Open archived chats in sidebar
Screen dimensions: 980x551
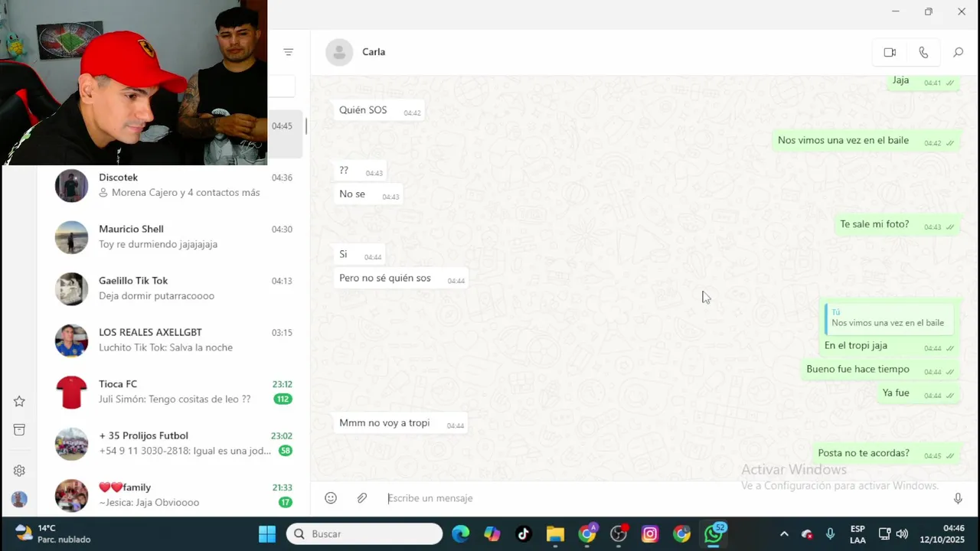tap(19, 429)
